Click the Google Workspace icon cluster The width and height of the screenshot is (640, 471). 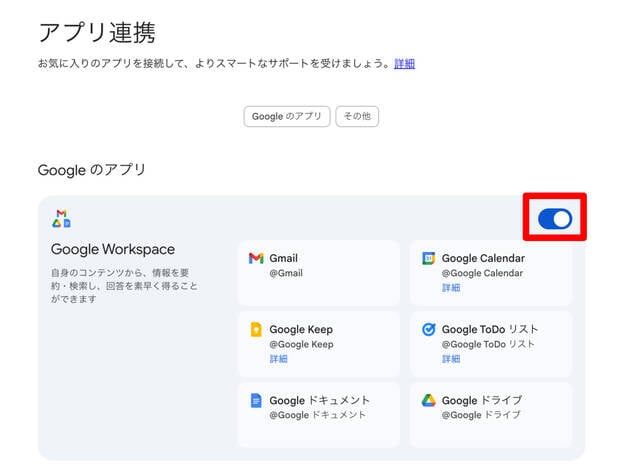[61, 218]
